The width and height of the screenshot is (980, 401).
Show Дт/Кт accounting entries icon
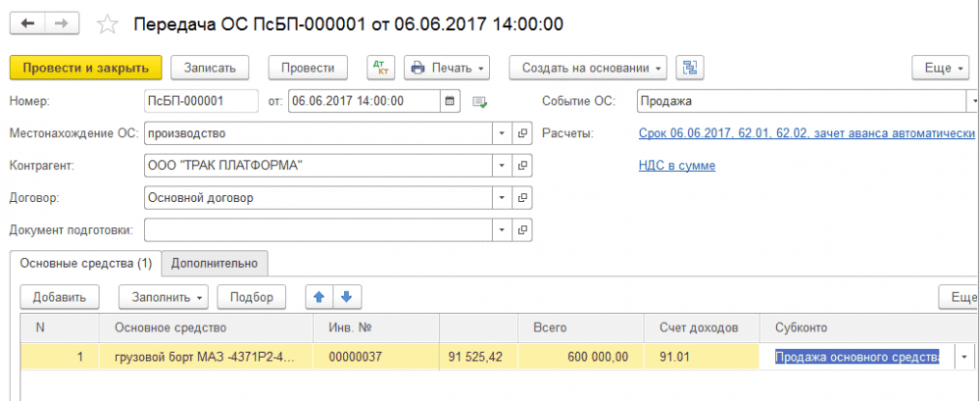(380, 68)
